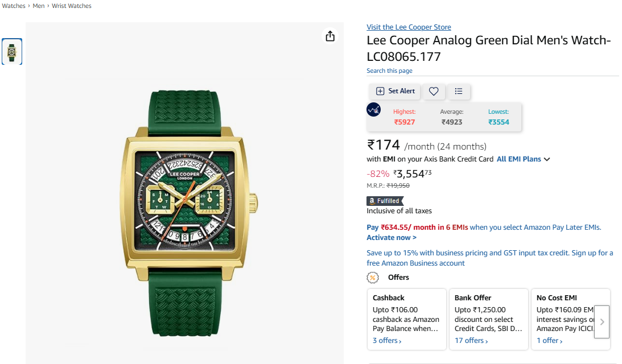This screenshot has width=622, height=364.
Task: Click the Amazon Fulfilled badge
Action: coord(385,201)
